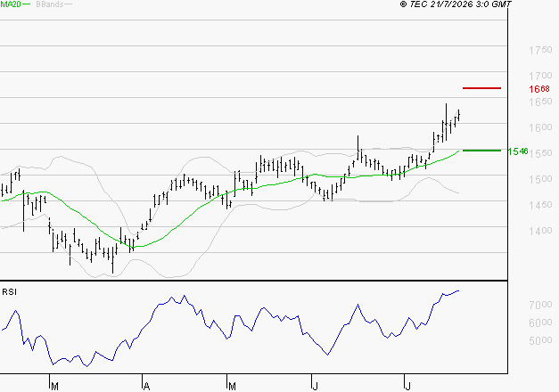
Task: Click the RSI panel label
Action: (9, 292)
